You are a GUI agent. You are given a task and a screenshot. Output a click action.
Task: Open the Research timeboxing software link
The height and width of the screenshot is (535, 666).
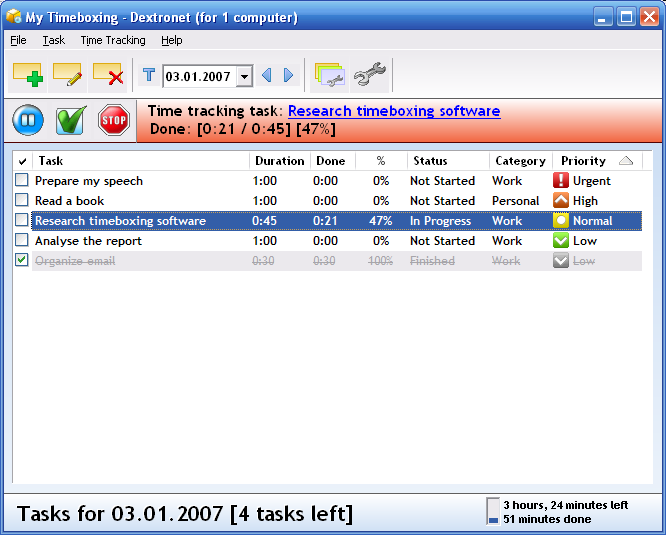tap(394, 111)
